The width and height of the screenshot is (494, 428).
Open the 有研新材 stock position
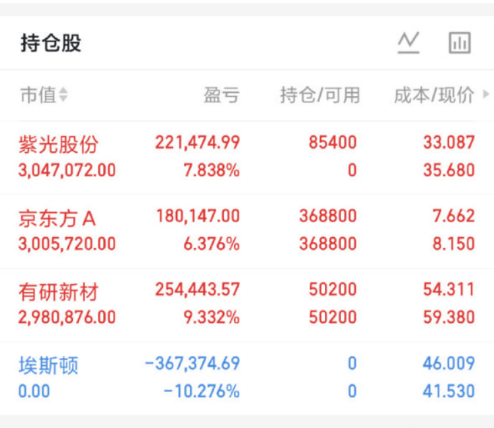pyautogui.click(x=58, y=292)
